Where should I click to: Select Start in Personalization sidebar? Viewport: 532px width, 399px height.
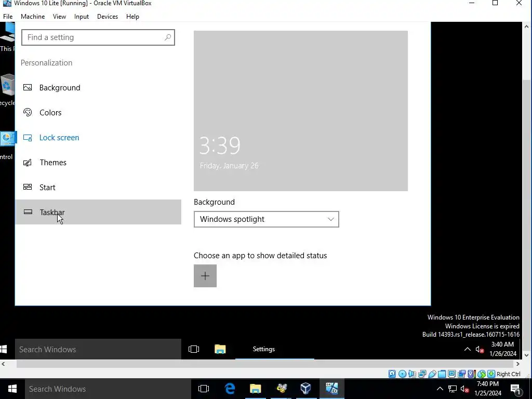(98, 187)
